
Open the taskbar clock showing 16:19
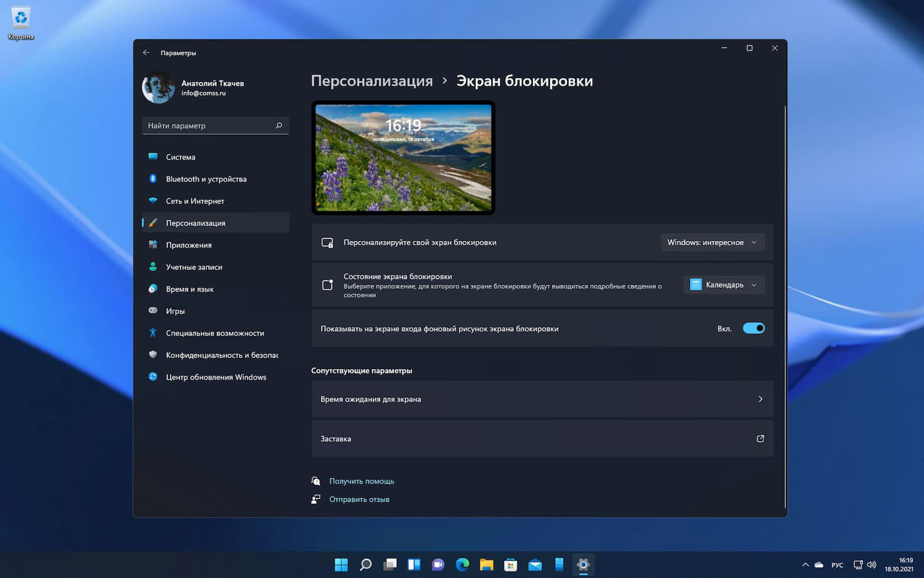(899, 564)
